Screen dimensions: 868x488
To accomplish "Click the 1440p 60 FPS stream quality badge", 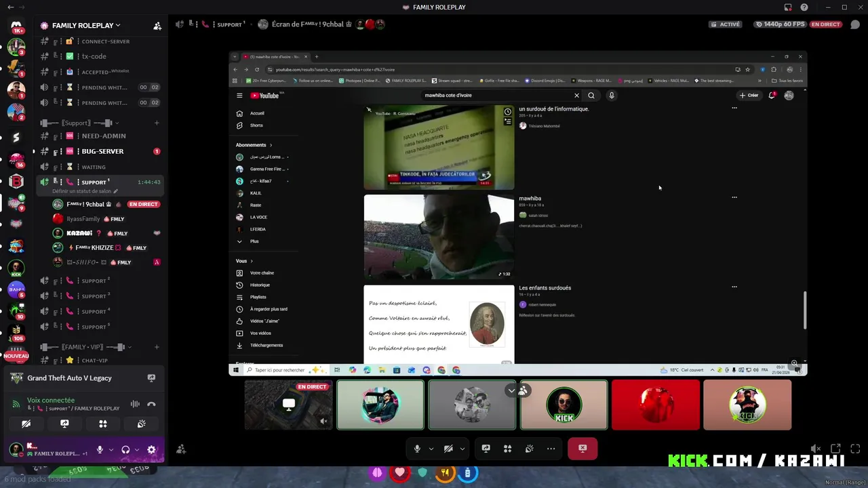I will point(781,24).
